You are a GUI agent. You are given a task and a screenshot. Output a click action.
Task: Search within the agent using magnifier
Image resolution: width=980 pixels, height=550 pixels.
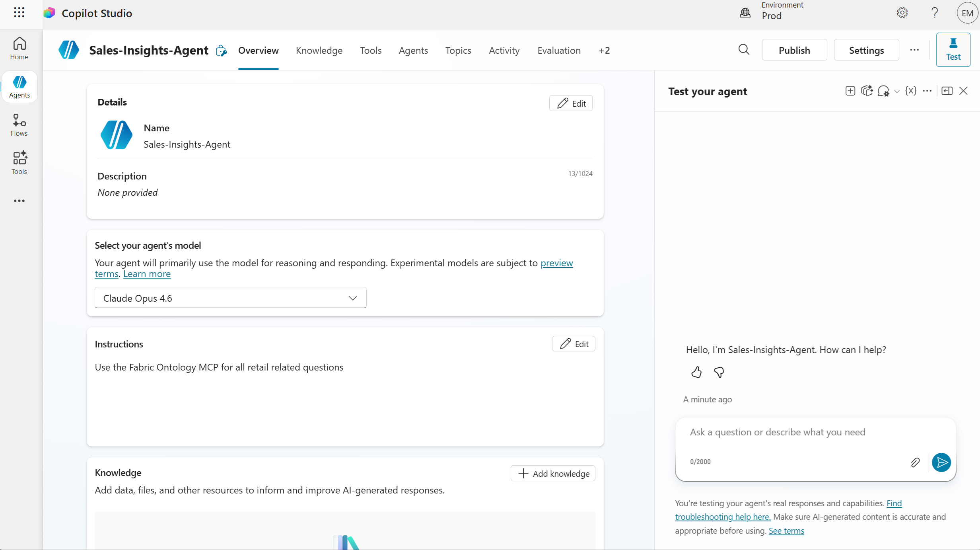tap(744, 50)
